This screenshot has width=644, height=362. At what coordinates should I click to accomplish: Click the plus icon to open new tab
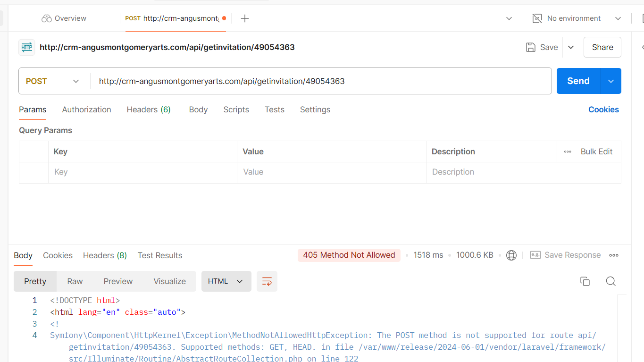(244, 18)
